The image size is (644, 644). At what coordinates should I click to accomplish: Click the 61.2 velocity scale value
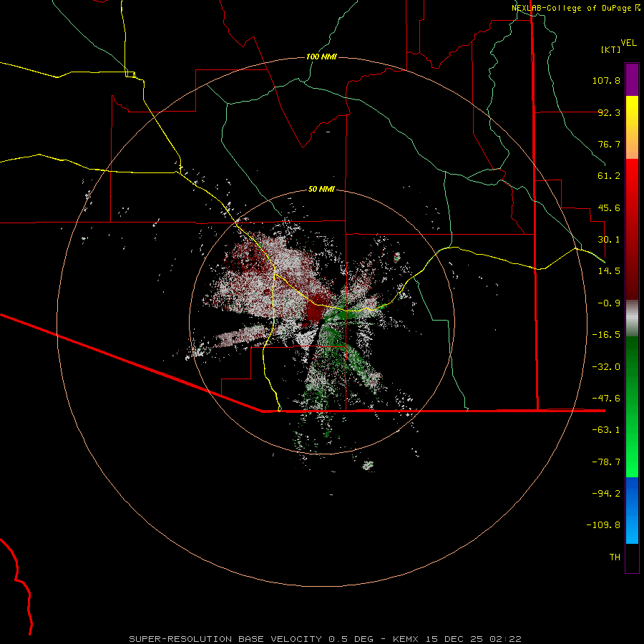point(609,176)
